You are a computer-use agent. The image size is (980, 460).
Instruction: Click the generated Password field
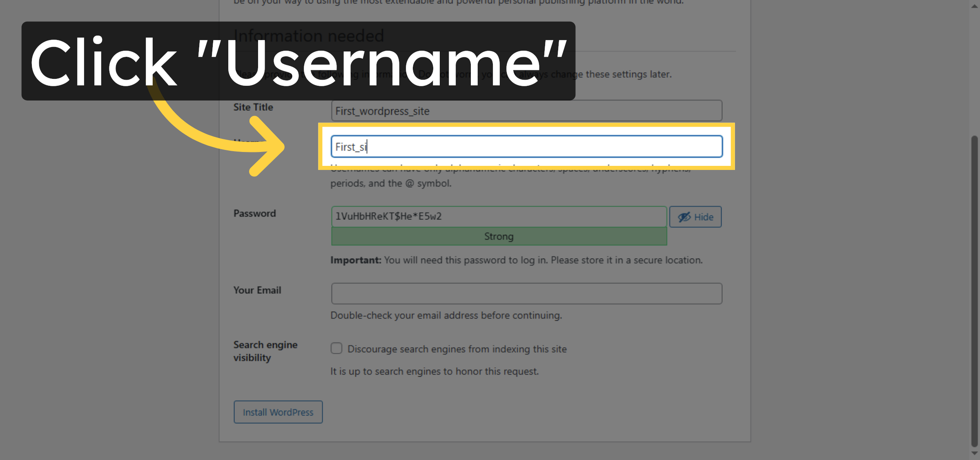[498, 216]
